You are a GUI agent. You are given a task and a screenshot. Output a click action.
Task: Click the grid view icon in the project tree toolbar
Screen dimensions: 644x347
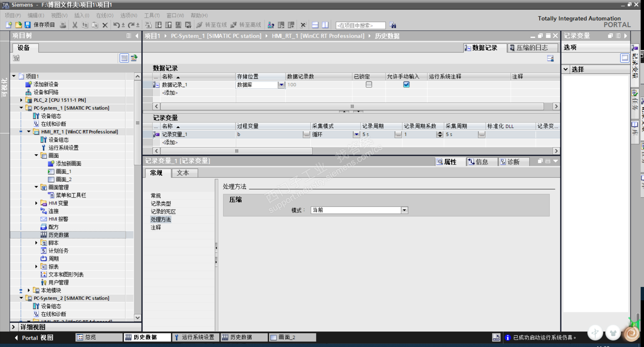[x=124, y=58]
